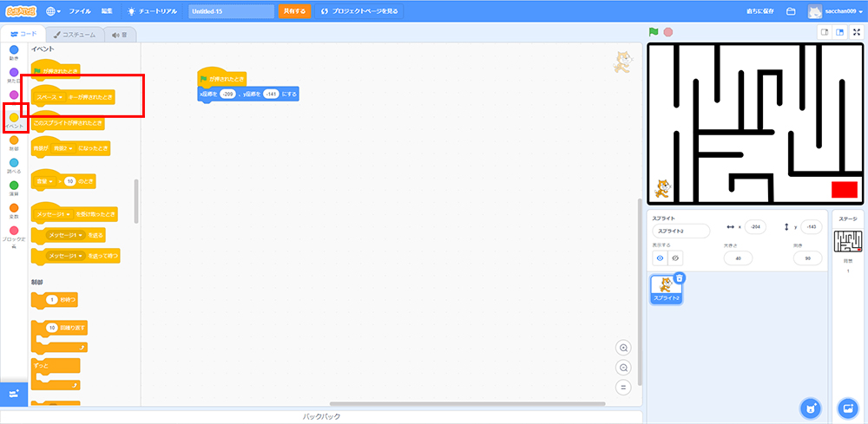Zoom out on the code workspace

point(622,368)
